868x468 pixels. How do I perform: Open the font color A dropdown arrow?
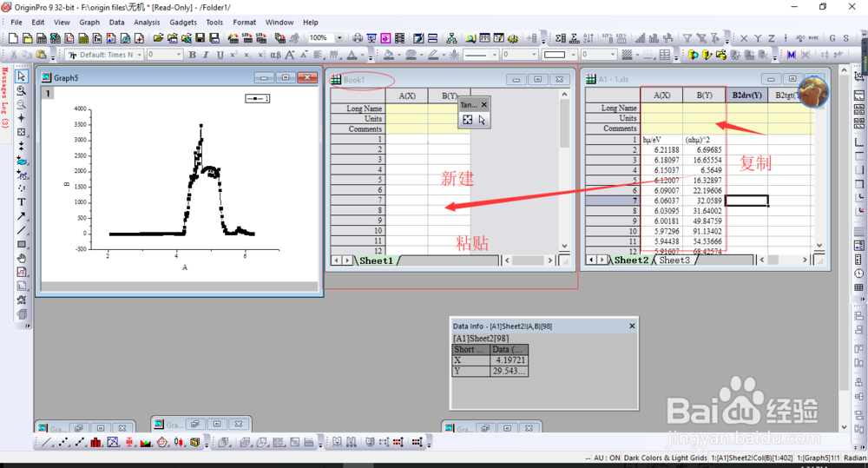(x=363, y=55)
